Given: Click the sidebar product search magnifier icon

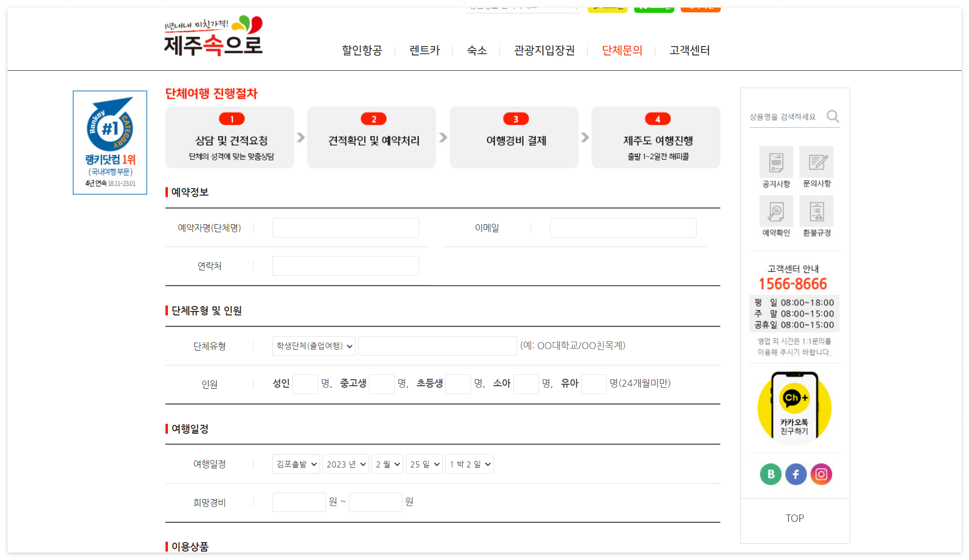Looking at the screenshot, I should (x=833, y=116).
